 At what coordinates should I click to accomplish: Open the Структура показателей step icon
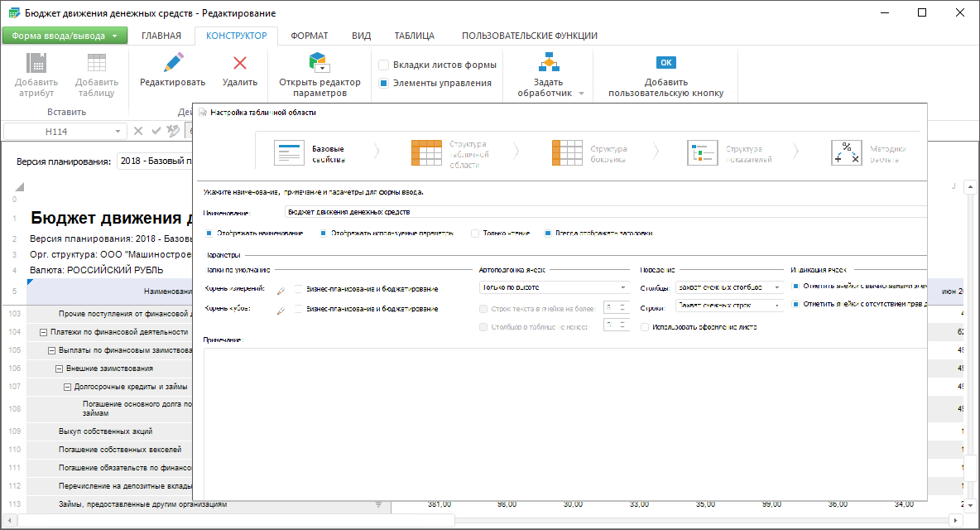[x=702, y=153]
